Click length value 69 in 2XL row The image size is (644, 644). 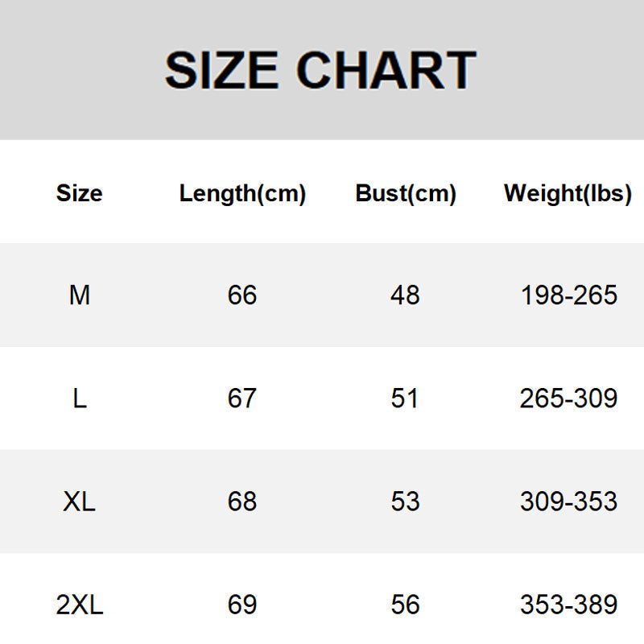[x=242, y=605]
